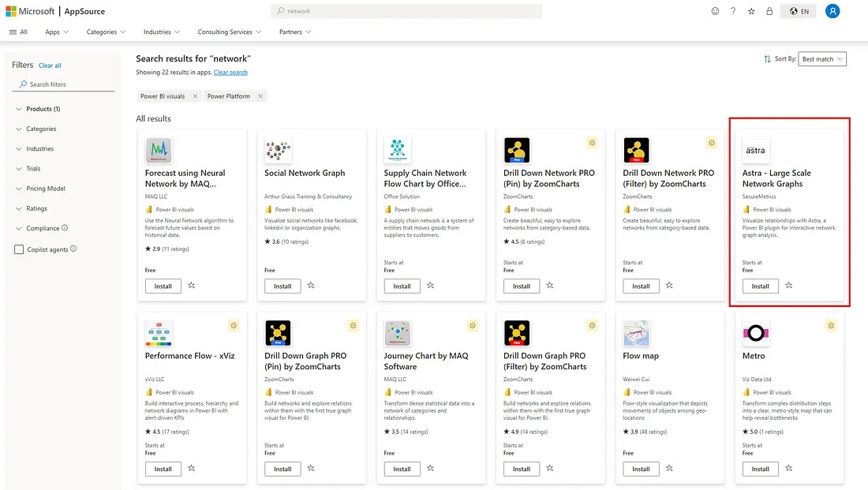Click Clear all filters link
The height and width of the screenshot is (490, 868).
point(50,65)
